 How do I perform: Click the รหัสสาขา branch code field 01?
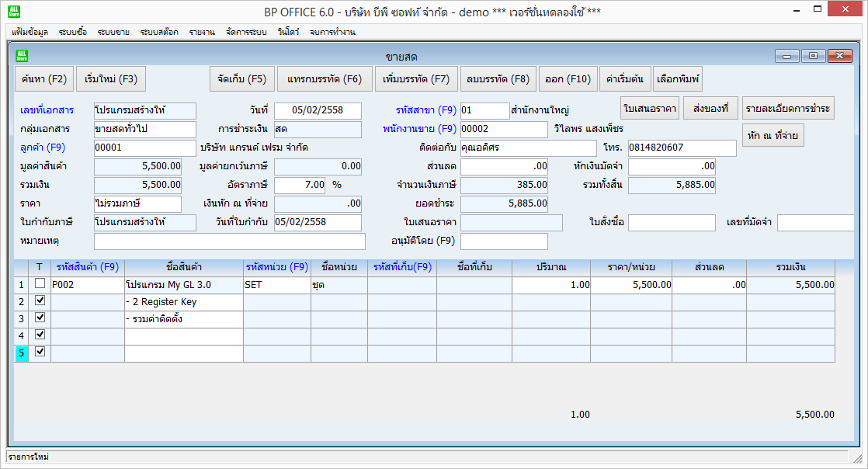pos(485,111)
